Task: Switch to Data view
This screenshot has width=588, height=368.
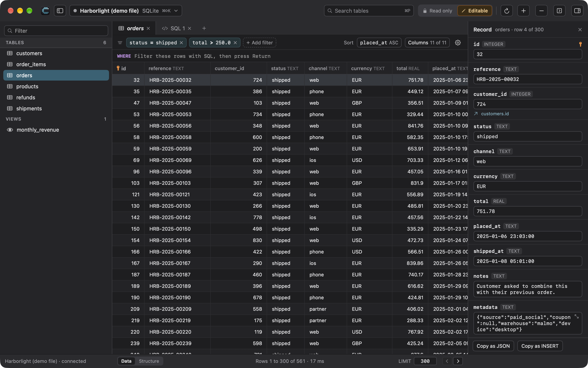Action: (126, 361)
